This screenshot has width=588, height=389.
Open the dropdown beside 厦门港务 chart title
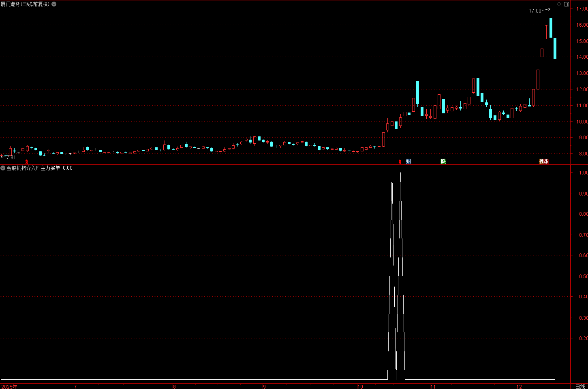click(54, 4)
